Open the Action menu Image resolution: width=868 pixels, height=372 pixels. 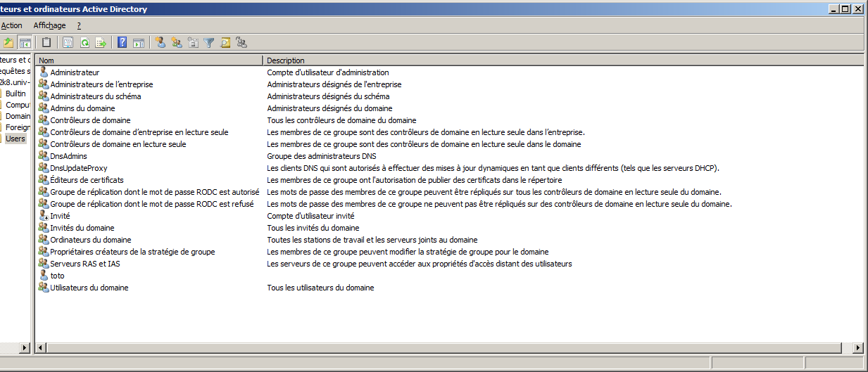(x=11, y=25)
